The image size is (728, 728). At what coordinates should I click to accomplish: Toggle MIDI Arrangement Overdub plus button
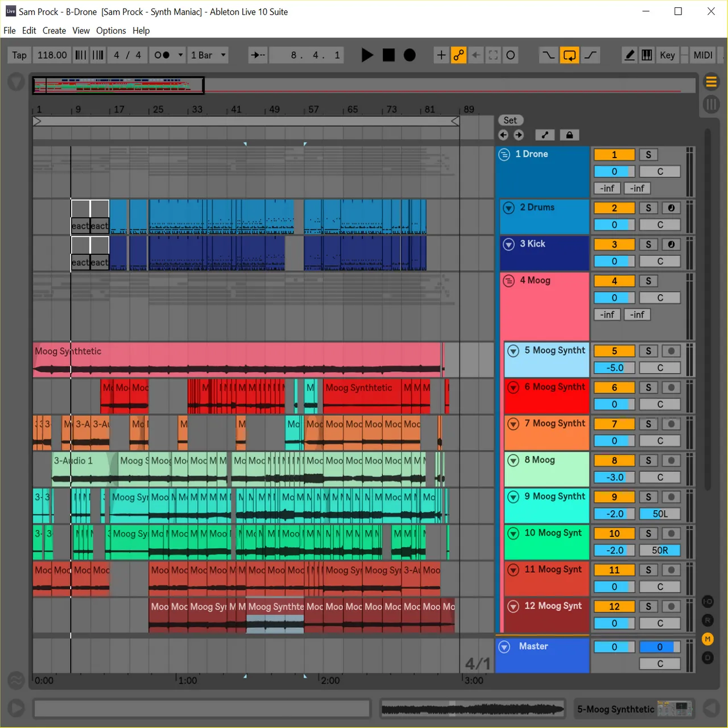pyautogui.click(x=441, y=55)
